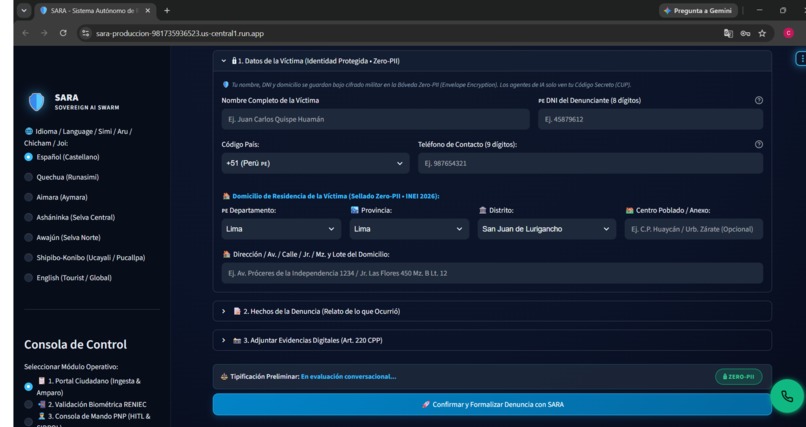Click En evaluación conversacional... link
Viewport: 806px width, 427px height.
point(348,377)
